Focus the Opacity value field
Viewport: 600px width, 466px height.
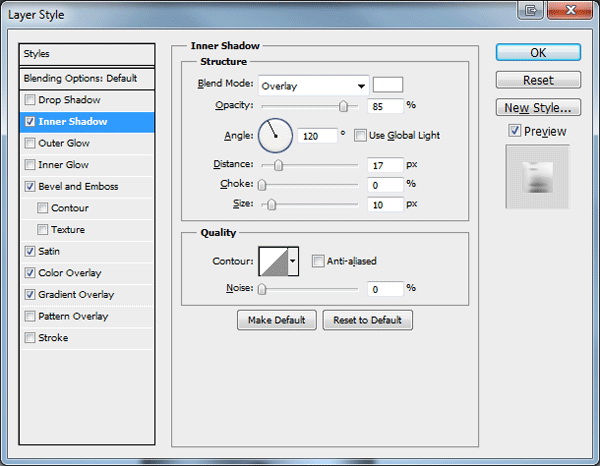coord(385,106)
